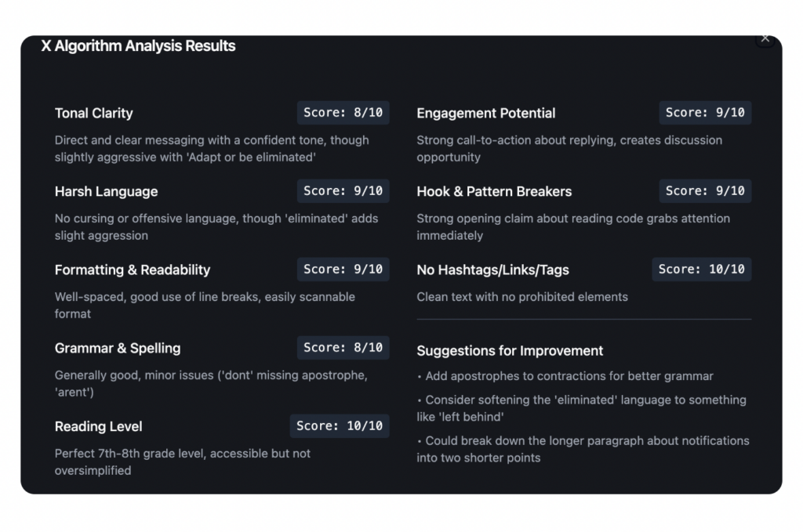Click the Harsh Language 9/10 score badge
Viewport: 803px width, 532px height.
pos(343,191)
